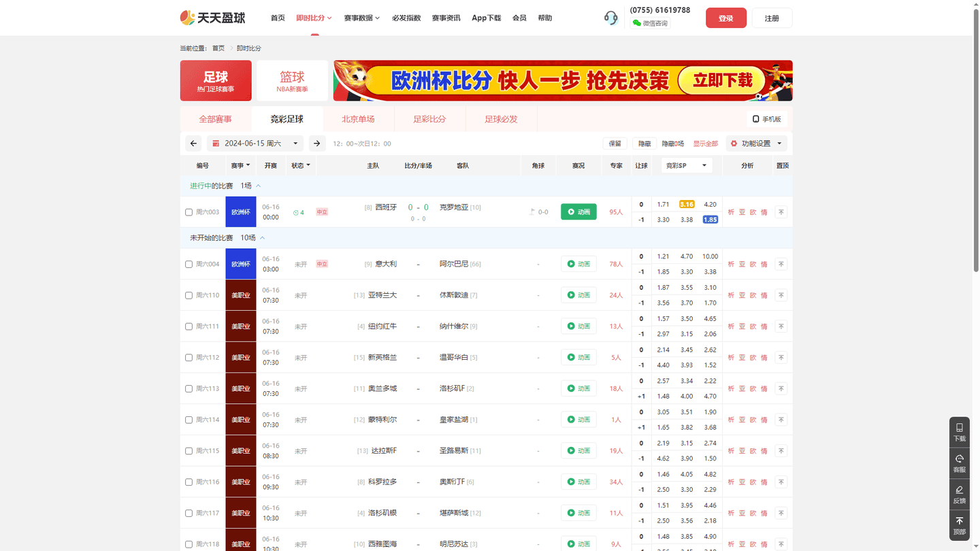Check the 周六114 match checkbox
This screenshot has width=980, height=551.
(189, 420)
